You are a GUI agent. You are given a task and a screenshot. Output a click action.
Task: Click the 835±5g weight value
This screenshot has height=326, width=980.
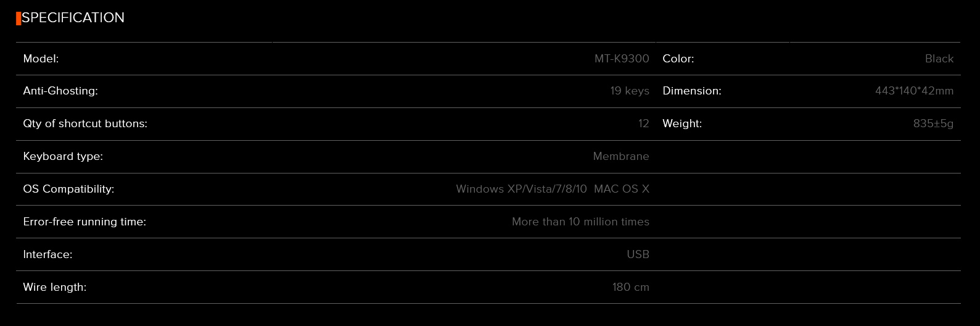tap(933, 123)
